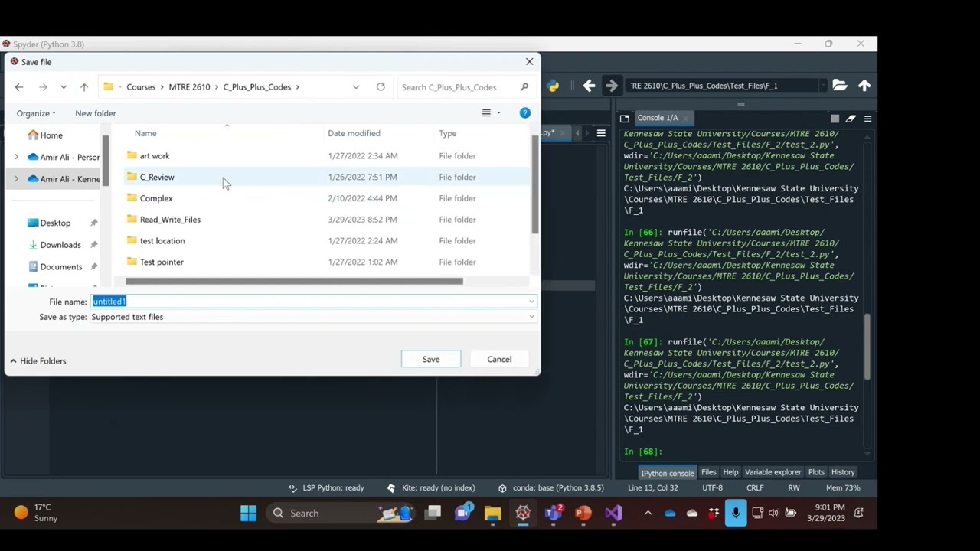This screenshot has width=980, height=551.
Task: Open the Organize menu
Action: tap(36, 113)
